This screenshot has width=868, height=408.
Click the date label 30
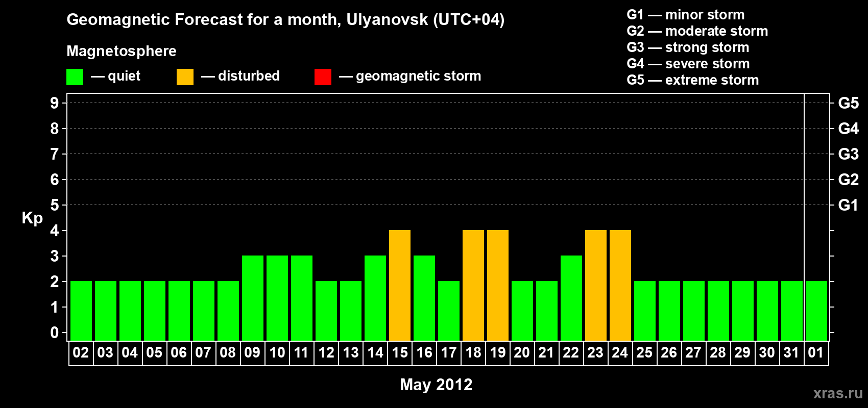(x=767, y=352)
